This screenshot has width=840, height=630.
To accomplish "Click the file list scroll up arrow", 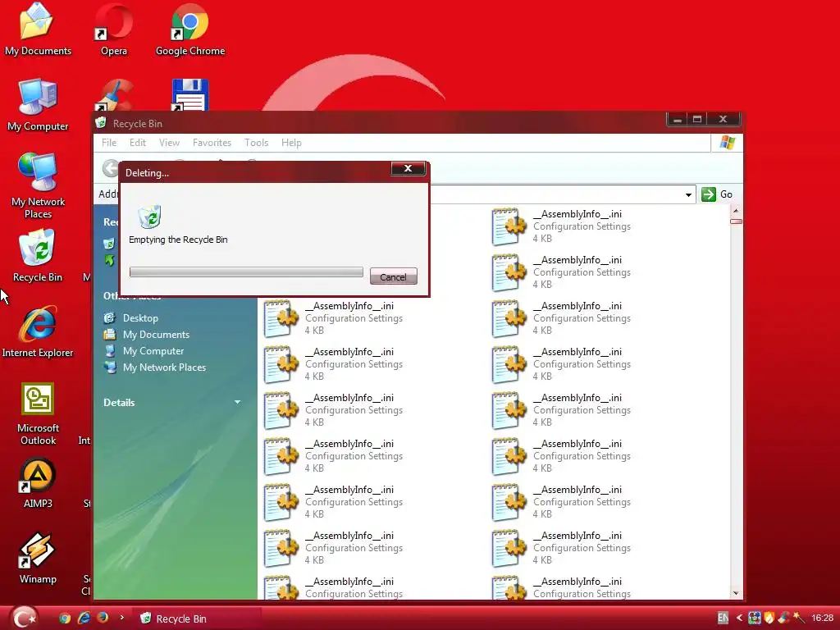I will pyautogui.click(x=736, y=211).
